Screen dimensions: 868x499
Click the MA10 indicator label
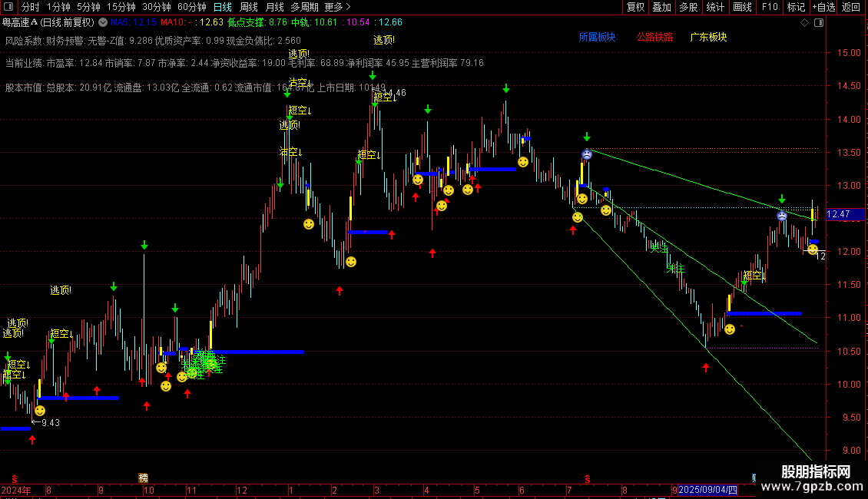pos(176,22)
